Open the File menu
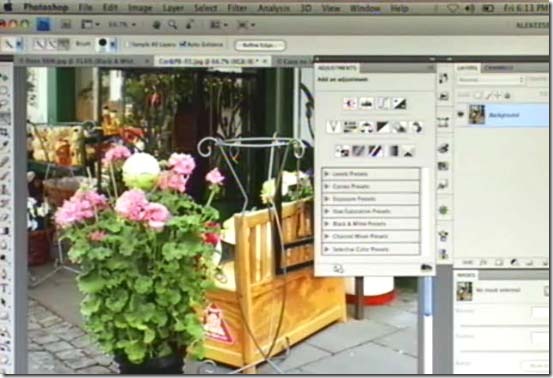The width and height of the screenshot is (553, 378). point(85,7)
